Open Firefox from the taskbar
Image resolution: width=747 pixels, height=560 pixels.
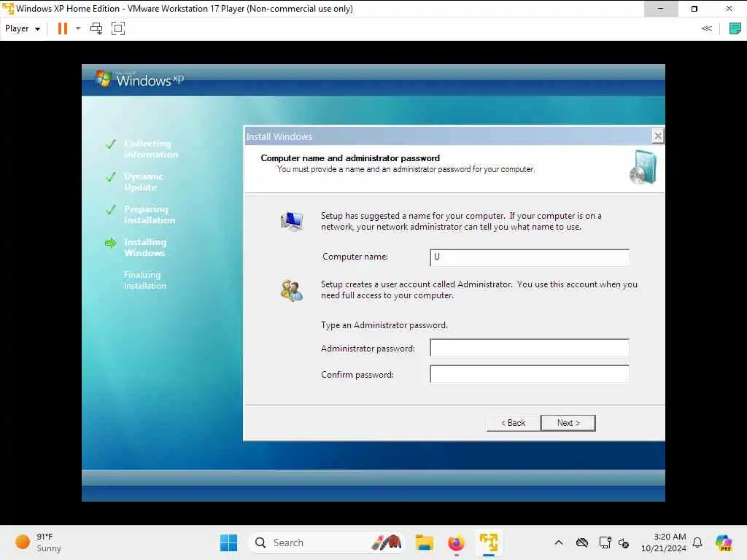click(x=457, y=542)
